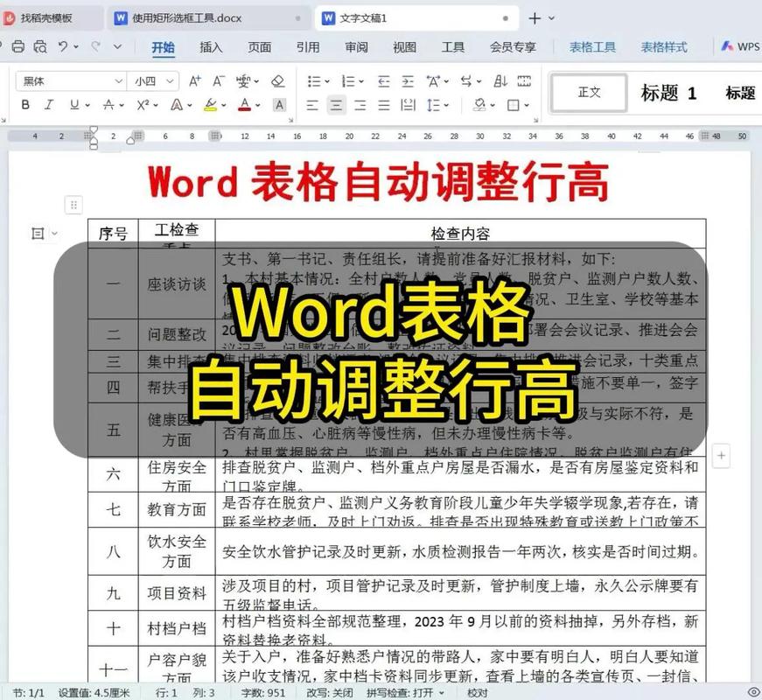Open the font name dropdown
The image size is (762, 700).
(70, 80)
